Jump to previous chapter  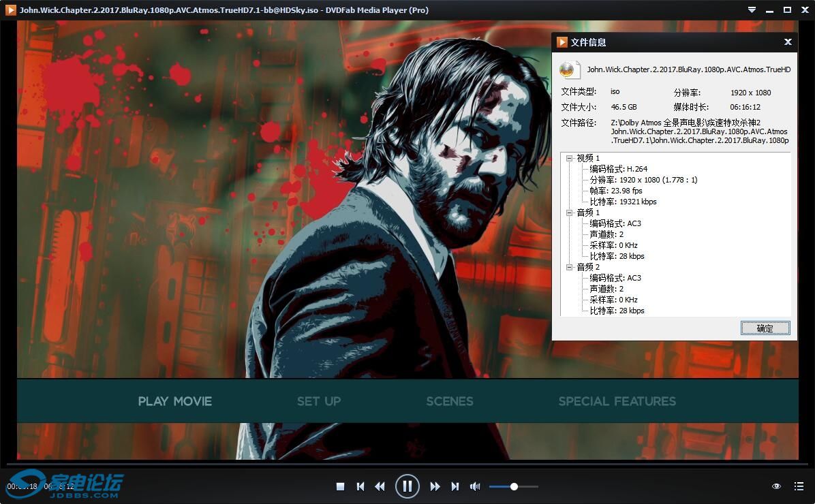pyautogui.click(x=360, y=486)
